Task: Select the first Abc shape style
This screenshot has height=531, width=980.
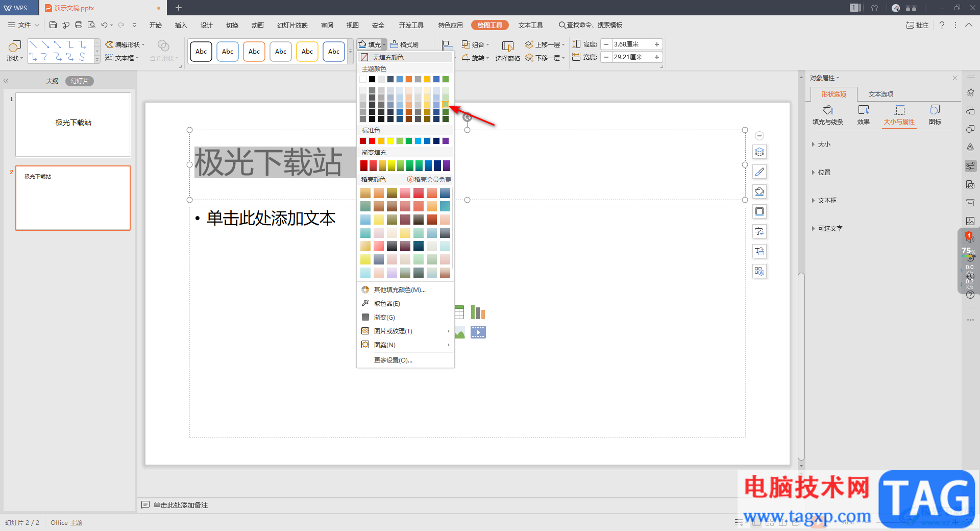Action: point(201,52)
